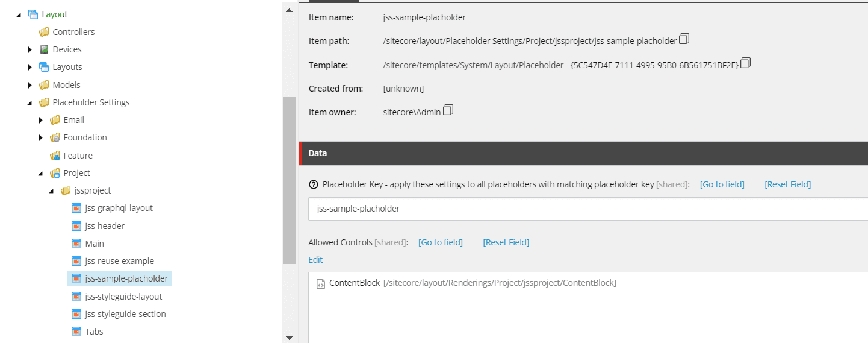Go to field for Placeholder Key
Screen dimensions: 868x343
pyautogui.click(x=722, y=184)
